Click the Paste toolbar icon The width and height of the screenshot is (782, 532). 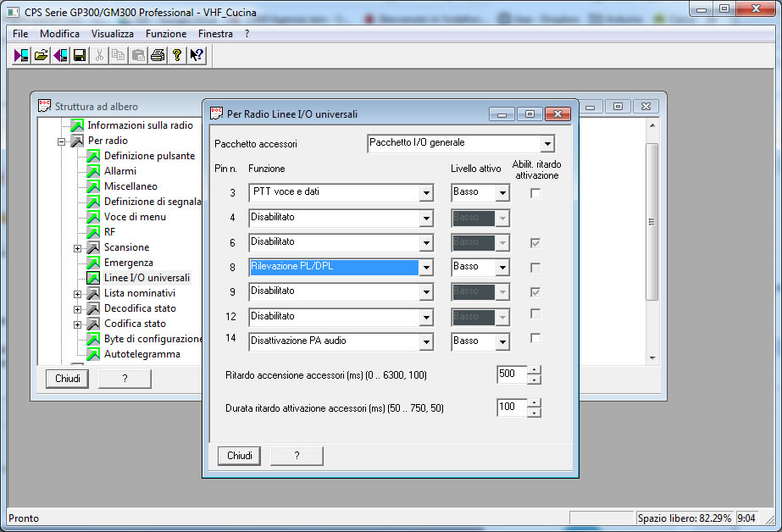138,55
